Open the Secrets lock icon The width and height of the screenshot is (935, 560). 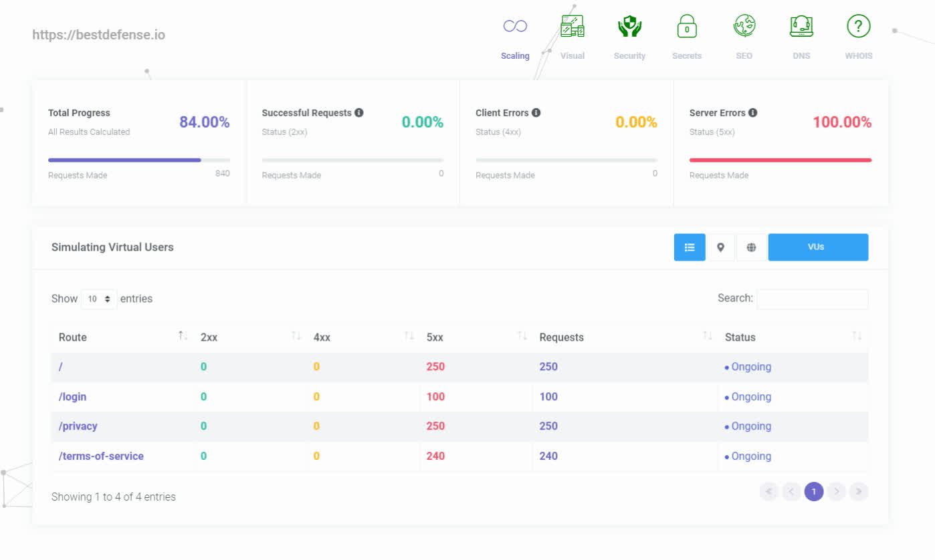click(687, 27)
